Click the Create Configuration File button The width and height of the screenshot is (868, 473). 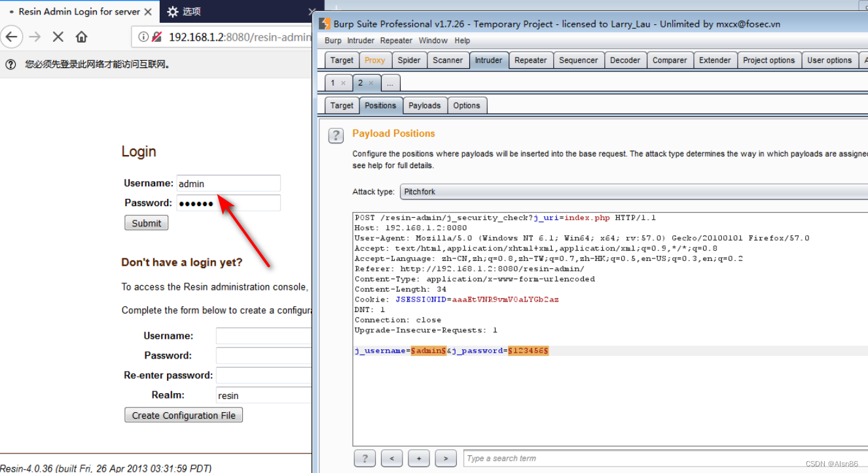click(184, 415)
